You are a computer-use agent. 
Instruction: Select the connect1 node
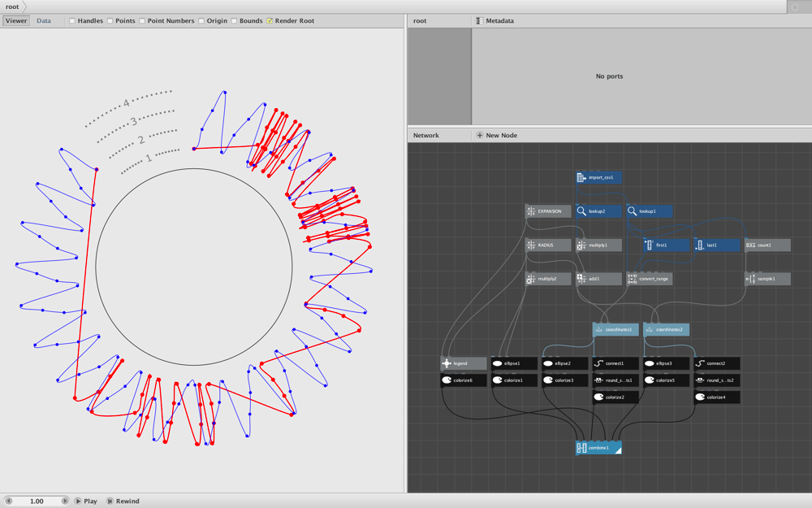615,363
